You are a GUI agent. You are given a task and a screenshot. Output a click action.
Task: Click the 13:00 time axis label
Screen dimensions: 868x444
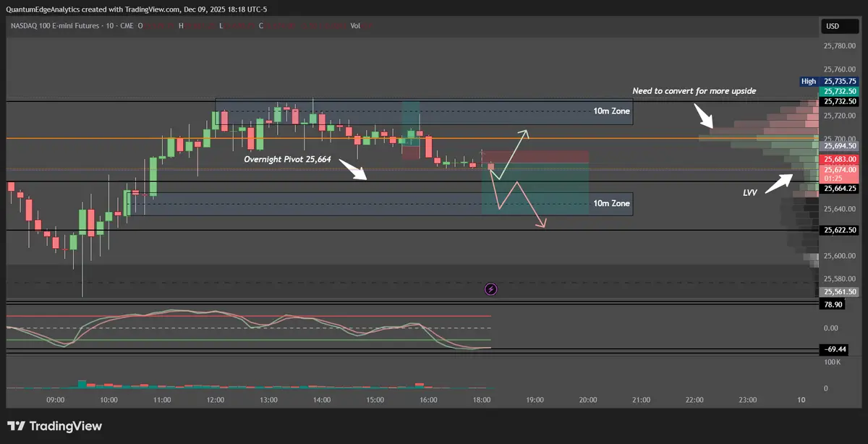(268, 399)
